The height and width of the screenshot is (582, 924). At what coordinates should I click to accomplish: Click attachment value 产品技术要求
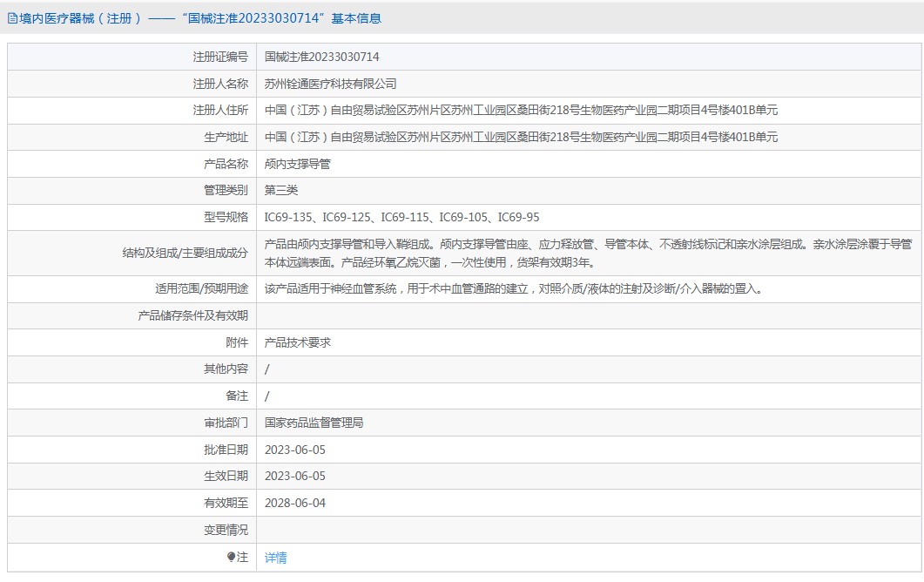(297, 342)
